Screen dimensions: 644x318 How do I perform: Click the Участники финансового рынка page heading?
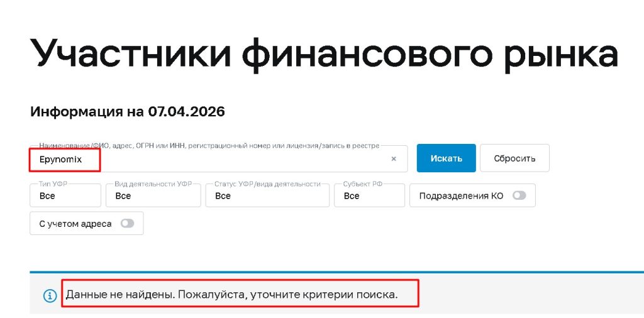pyautogui.click(x=323, y=55)
